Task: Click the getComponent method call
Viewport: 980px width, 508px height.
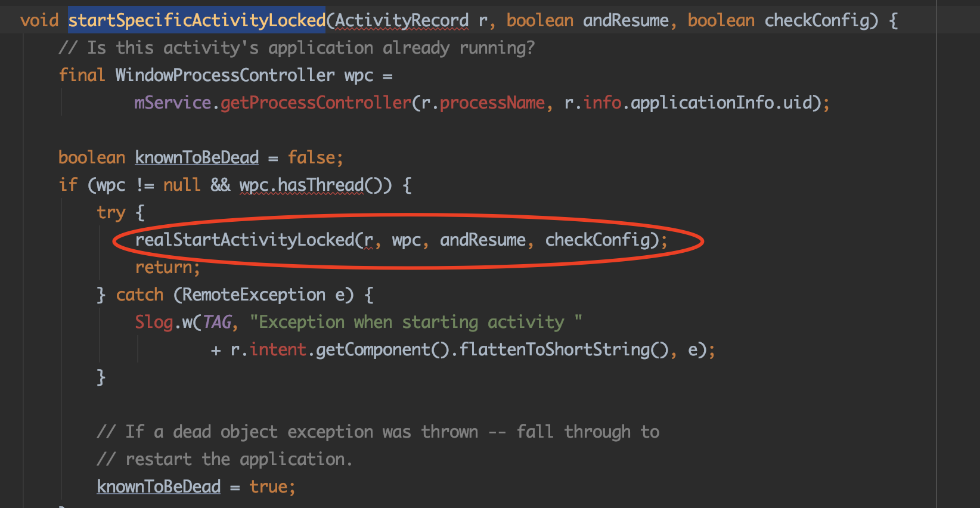Action: click(x=373, y=349)
